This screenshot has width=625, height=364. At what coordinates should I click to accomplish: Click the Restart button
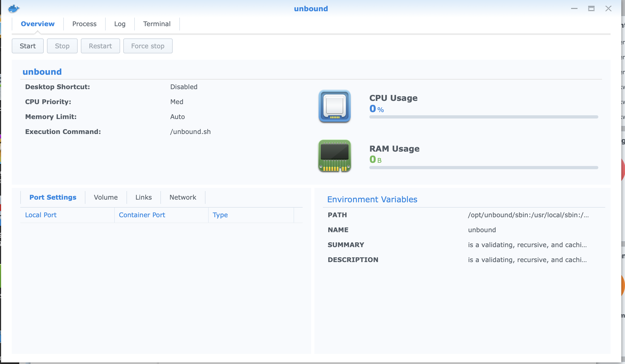(x=100, y=46)
